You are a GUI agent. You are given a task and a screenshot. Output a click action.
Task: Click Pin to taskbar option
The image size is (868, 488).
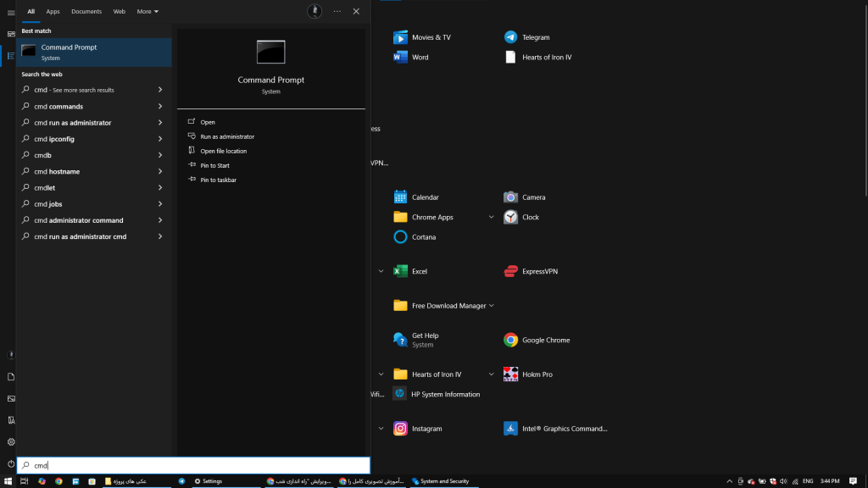pyautogui.click(x=218, y=180)
